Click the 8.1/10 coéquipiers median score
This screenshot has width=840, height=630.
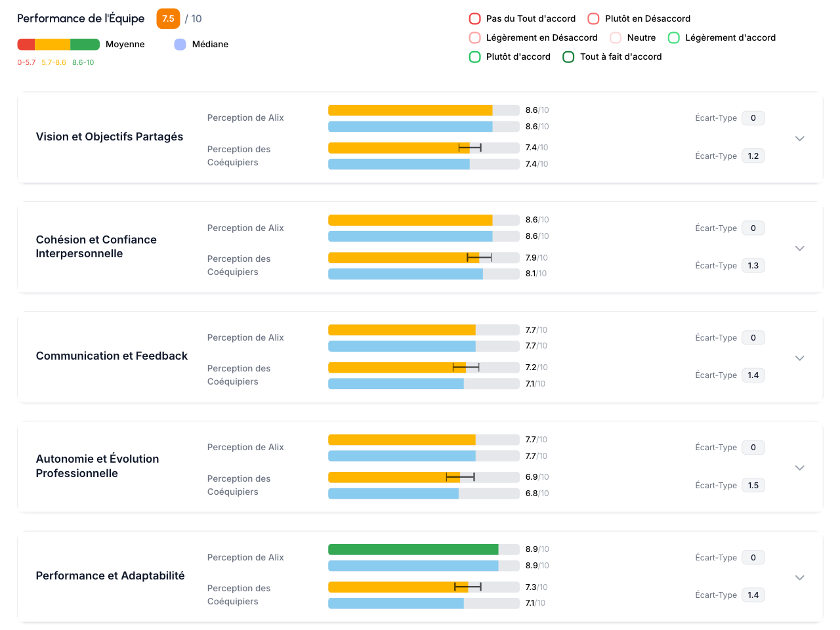coord(535,274)
